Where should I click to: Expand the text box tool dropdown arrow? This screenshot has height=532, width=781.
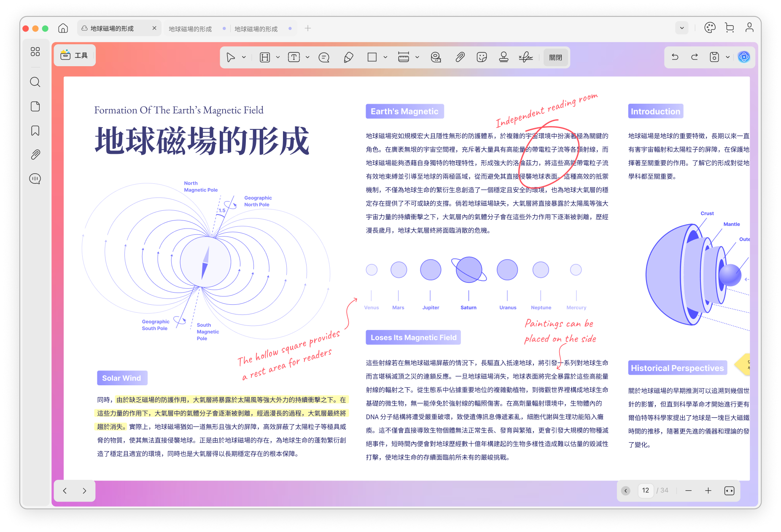pos(307,57)
